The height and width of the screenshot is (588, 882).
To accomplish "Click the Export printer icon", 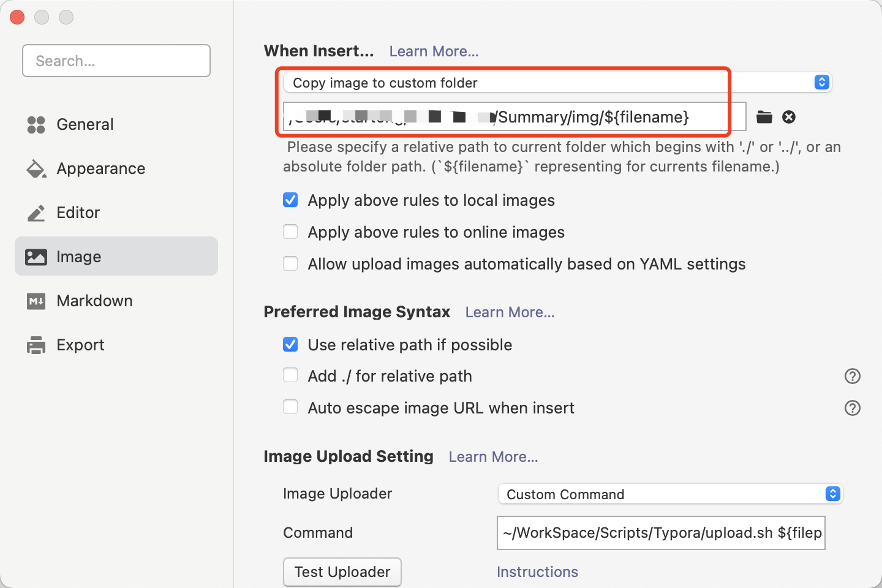I will pyautogui.click(x=36, y=345).
